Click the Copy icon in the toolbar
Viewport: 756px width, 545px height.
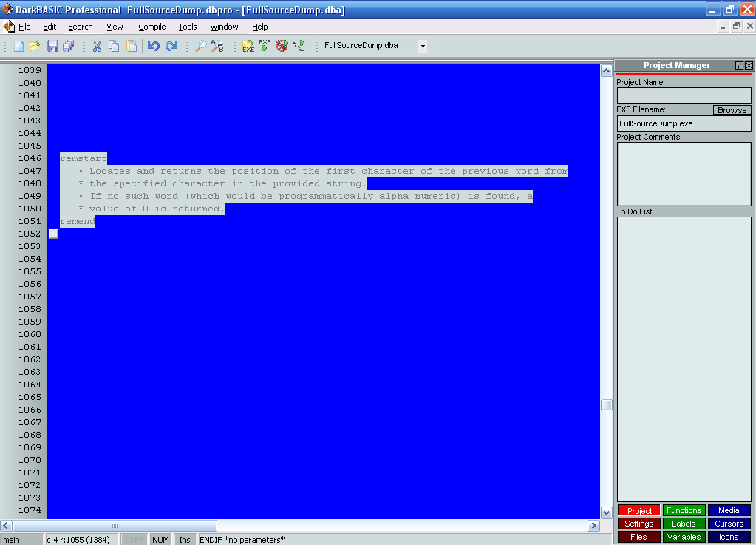(114, 46)
